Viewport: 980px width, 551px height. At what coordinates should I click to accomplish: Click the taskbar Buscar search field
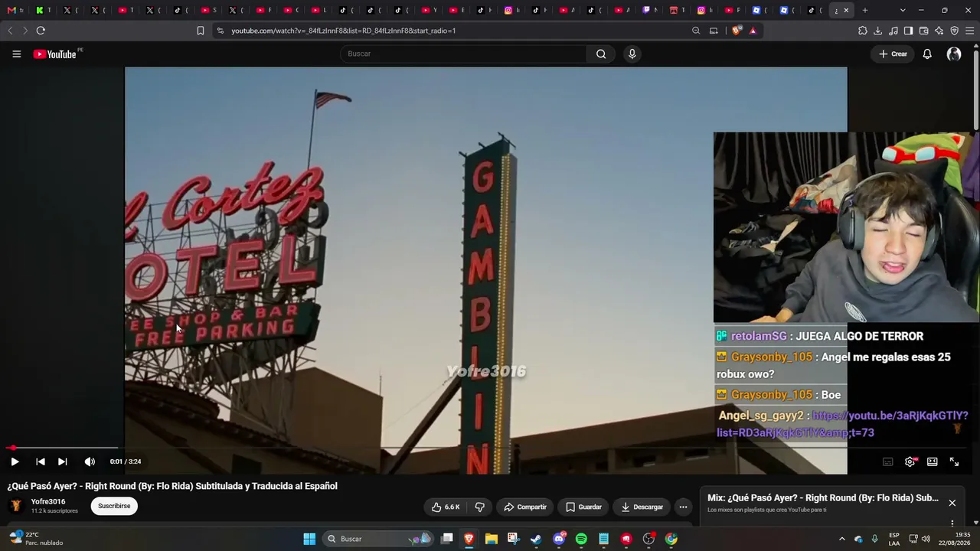377,539
